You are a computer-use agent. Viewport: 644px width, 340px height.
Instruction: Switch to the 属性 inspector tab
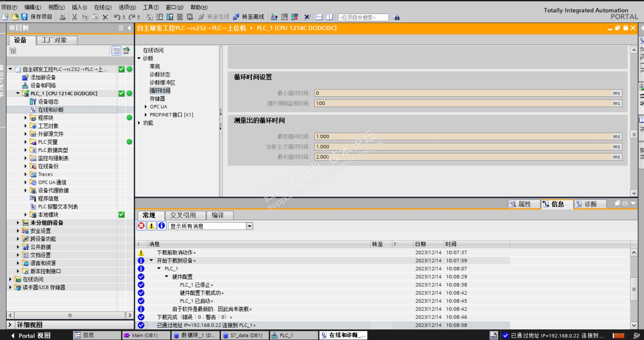coord(524,204)
